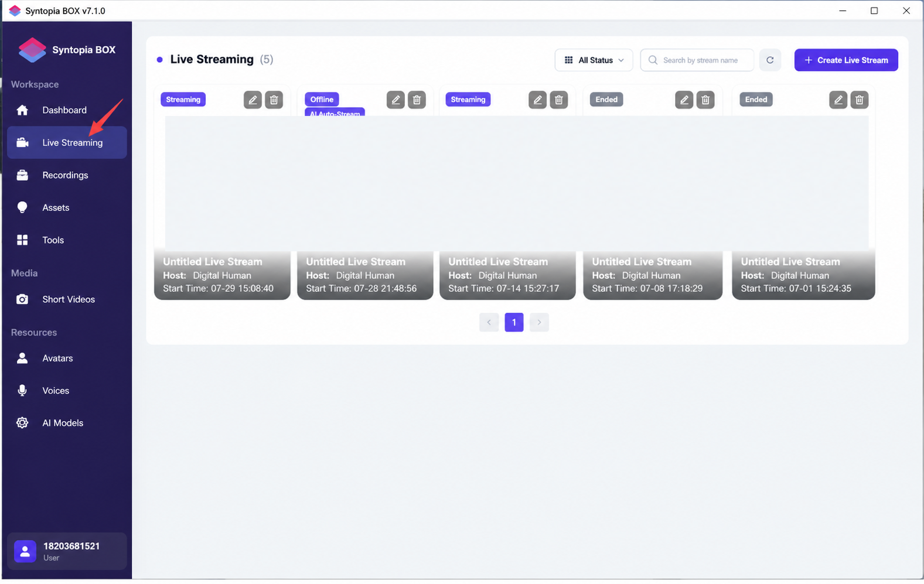The height and width of the screenshot is (584, 924).
Task: Click the Search by stream name field
Action: coord(697,60)
